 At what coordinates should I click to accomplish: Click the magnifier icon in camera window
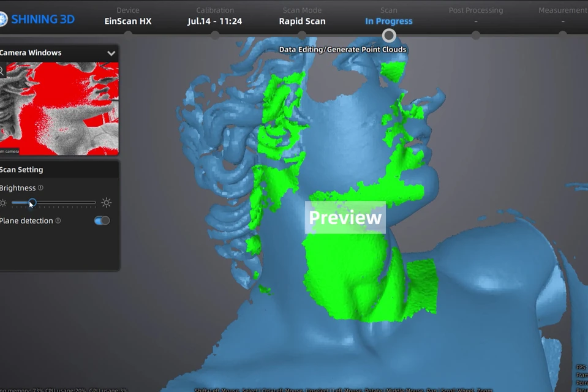[2, 71]
